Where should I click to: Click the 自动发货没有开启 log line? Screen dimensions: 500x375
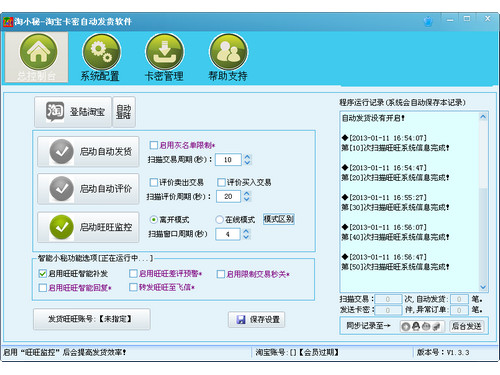click(x=373, y=118)
